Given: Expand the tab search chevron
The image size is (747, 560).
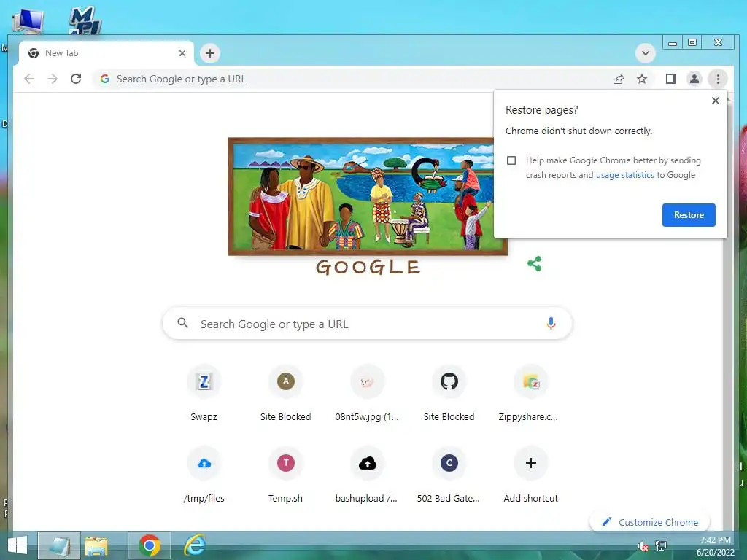Looking at the screenshot, I should [645, 53].
